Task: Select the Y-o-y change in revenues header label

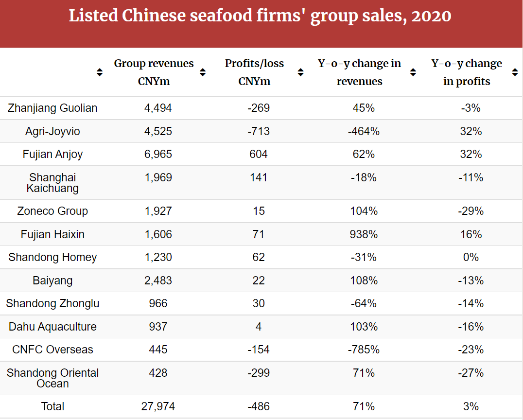Action: click(359, 72)
